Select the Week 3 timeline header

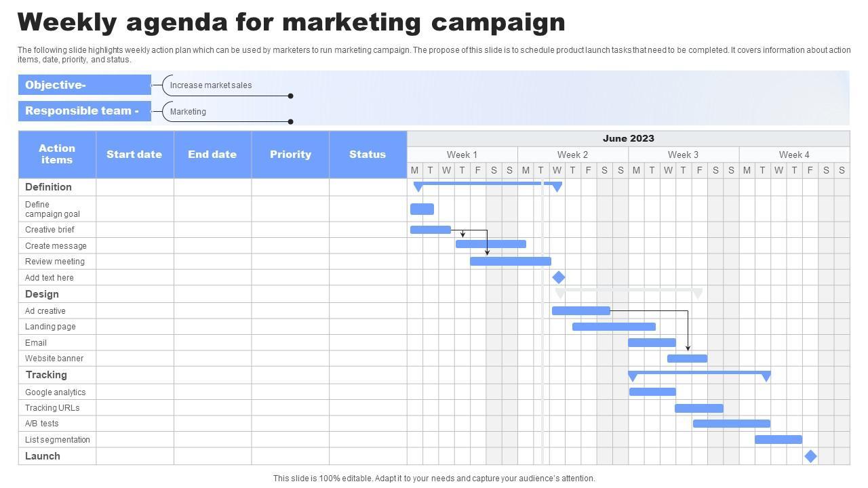683,155
